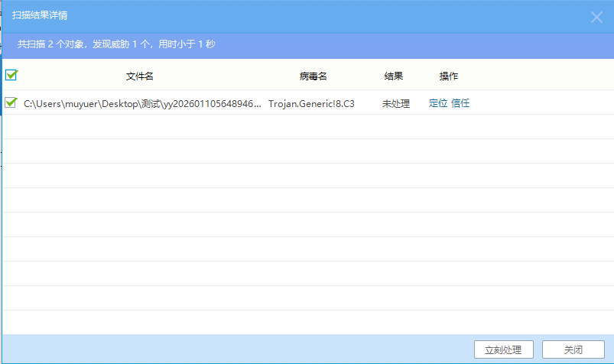Uncheck the checkbox for the detected Trojan file

(x=11, y=103)
